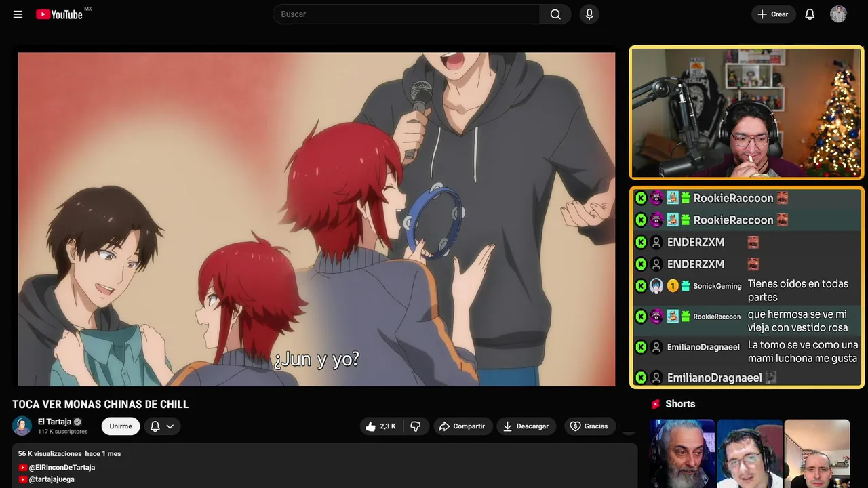Image resolution: width=868 pixels, height=488 pixels.
Task: Open second Short with headset man
Action: coord(749,453)
